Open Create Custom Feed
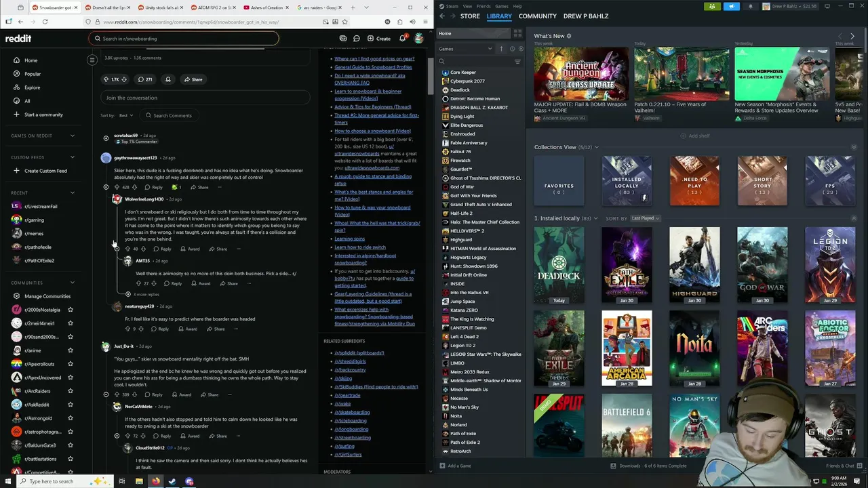 click(x=45, y=171)
